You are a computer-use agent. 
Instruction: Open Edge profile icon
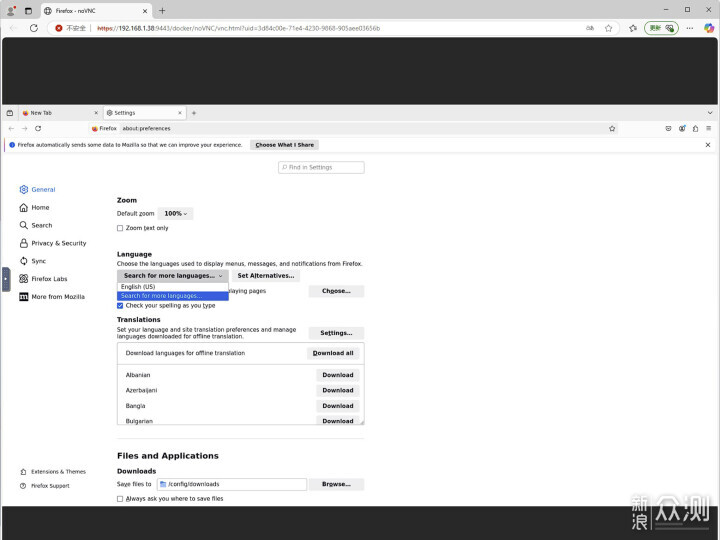point(11,11)
